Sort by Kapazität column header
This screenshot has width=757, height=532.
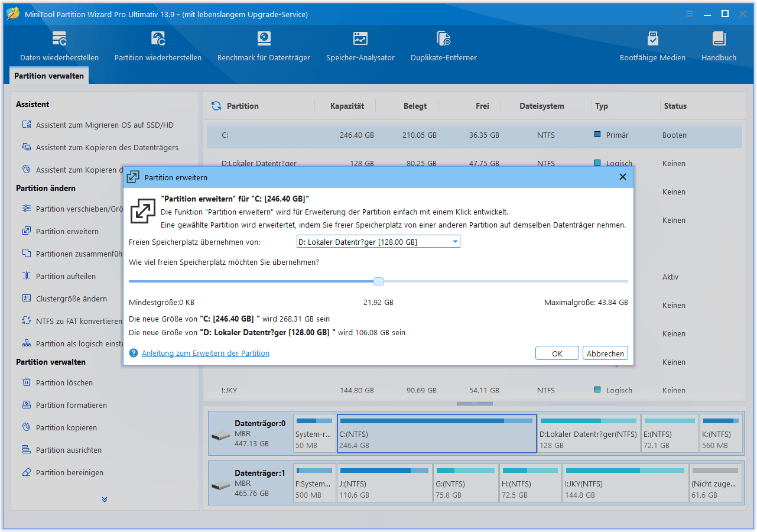(x=347, y=106)
